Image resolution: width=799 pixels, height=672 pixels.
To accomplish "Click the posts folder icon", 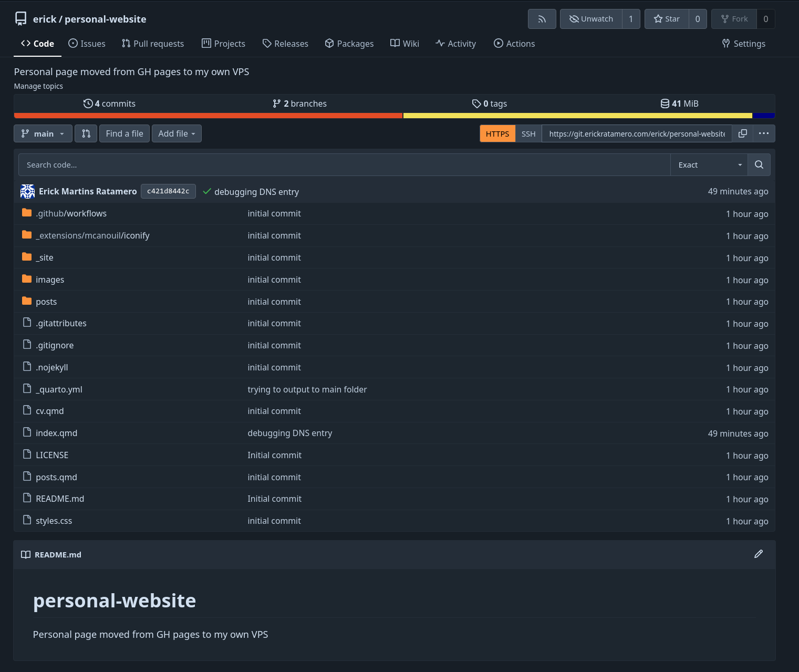I will click(27, 301).
